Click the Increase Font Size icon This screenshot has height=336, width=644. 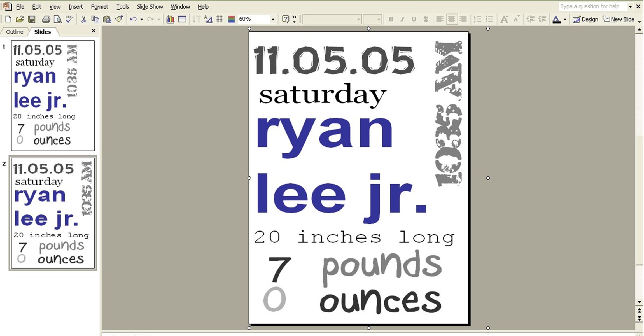504,19
